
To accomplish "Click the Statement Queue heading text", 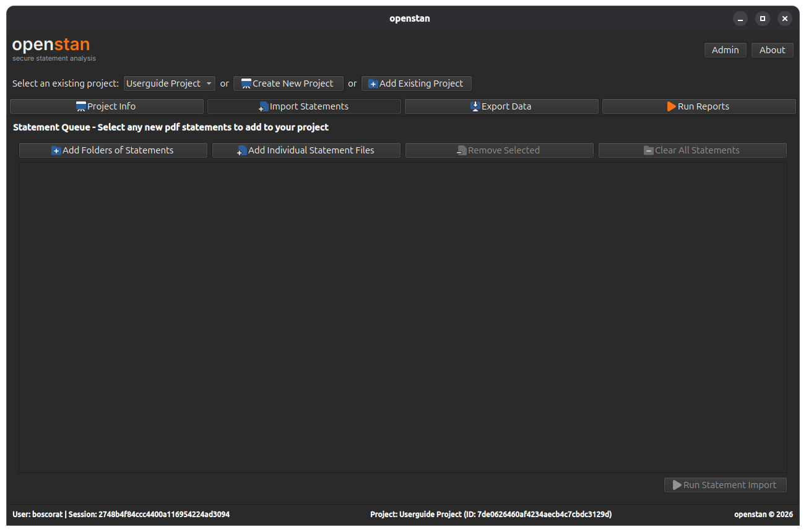I will [x=171, y=127].
